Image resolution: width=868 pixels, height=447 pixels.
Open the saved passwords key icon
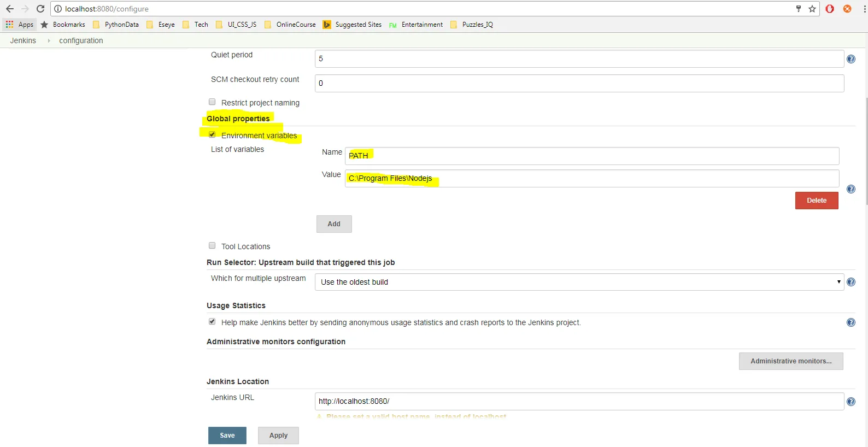pos(799,9)
